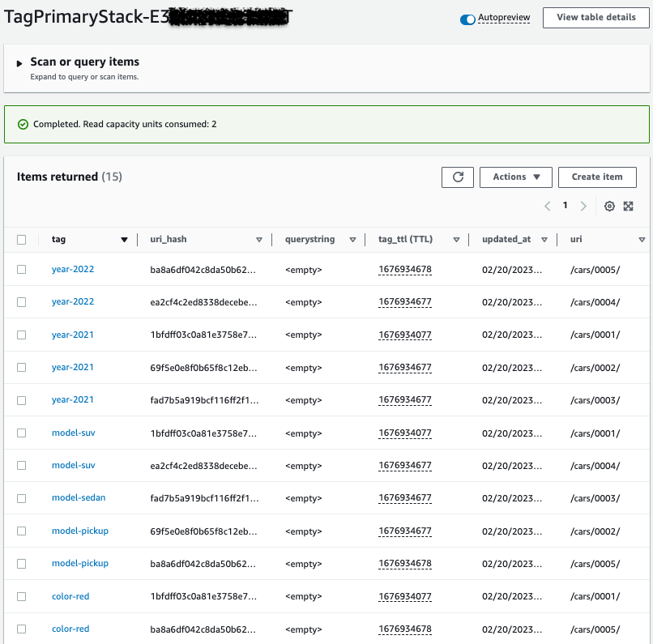The height and width of the screenshot is (644, 653).
Task: Click the TTL value 1676934678 link
Action: 405,268
